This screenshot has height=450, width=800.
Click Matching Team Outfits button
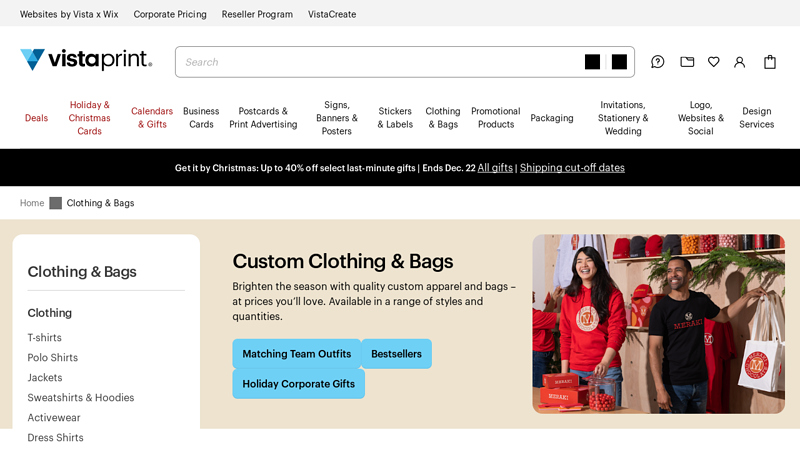(x=296, y=354)
